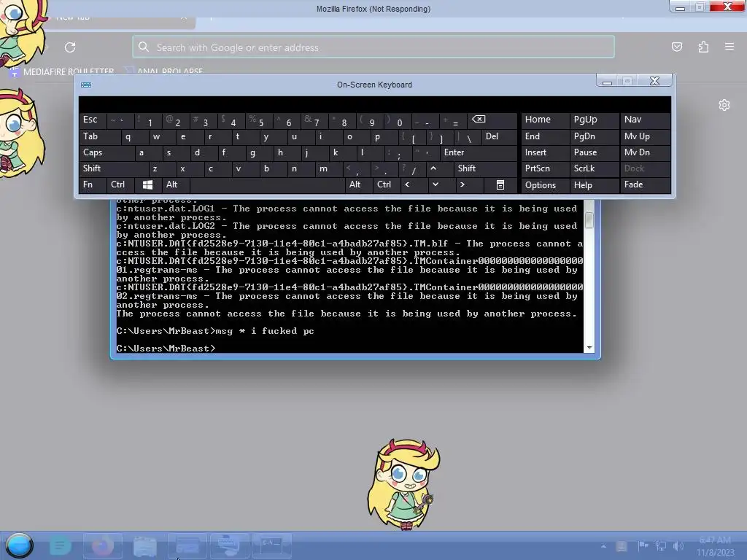
Task: Click the Insert key
Action: coord(545,152)
